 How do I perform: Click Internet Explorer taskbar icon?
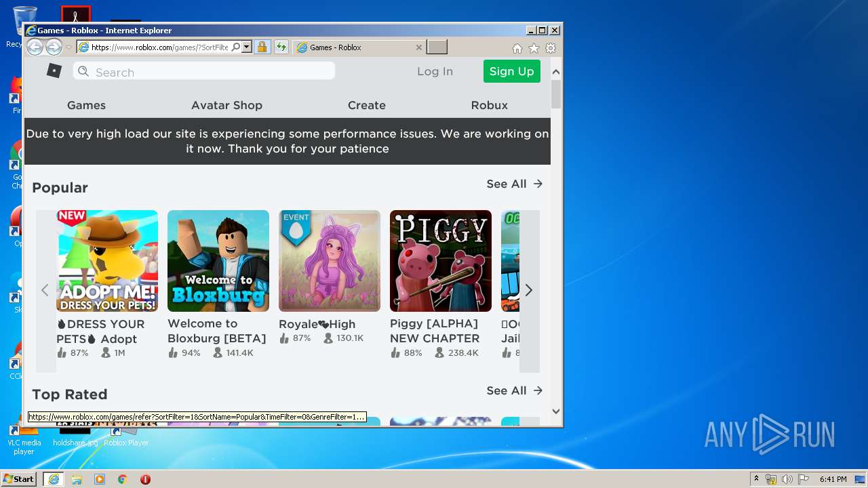click(53, 479)
